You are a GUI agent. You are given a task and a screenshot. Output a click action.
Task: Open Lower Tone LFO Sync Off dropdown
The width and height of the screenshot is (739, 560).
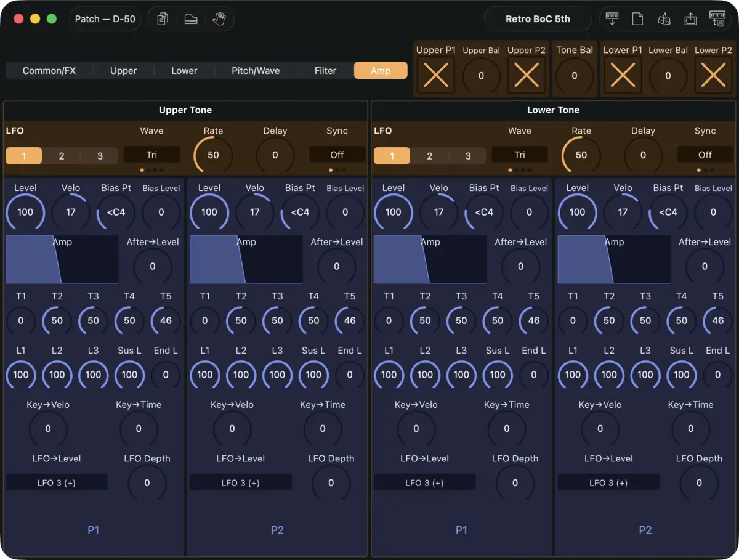(x=705, y=155)
